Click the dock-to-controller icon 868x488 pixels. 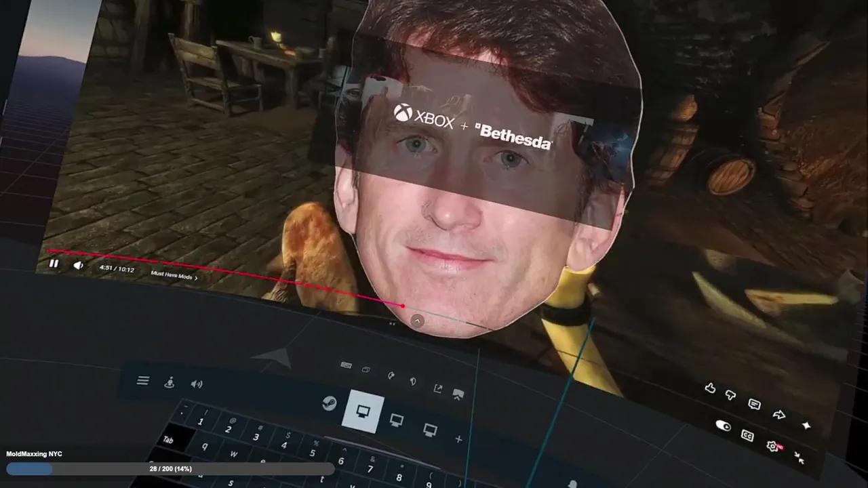pos(458,394)
